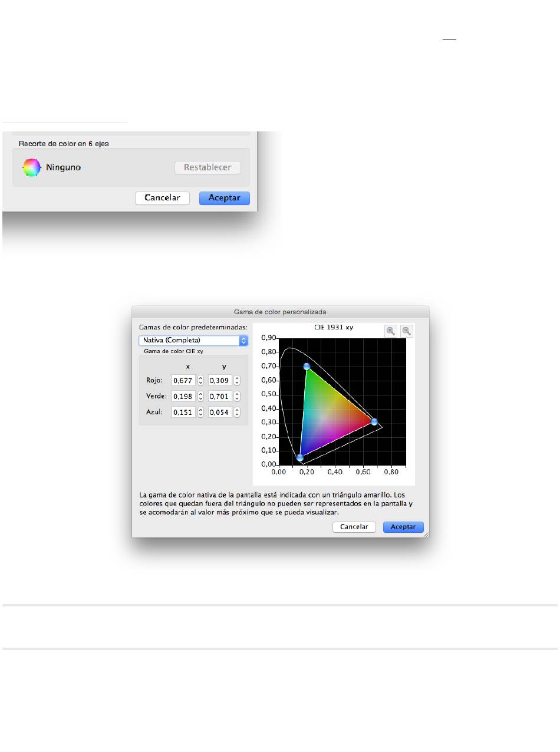Click Aceptar in the Gama de color dialog
The height and width of the screenshot is (752, 560).
pyautogui.click(x=403, y=527)
